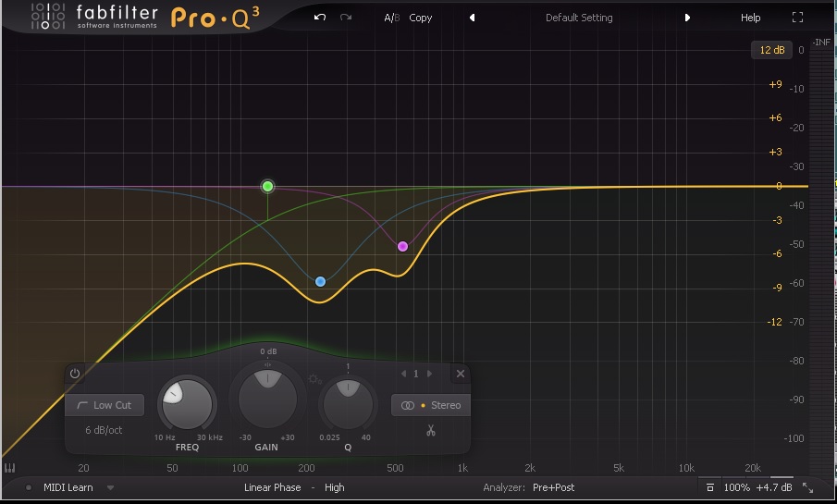837x504 pixels.
Task: Enter full screen mode icon
Action: click(x=797, y=17)
